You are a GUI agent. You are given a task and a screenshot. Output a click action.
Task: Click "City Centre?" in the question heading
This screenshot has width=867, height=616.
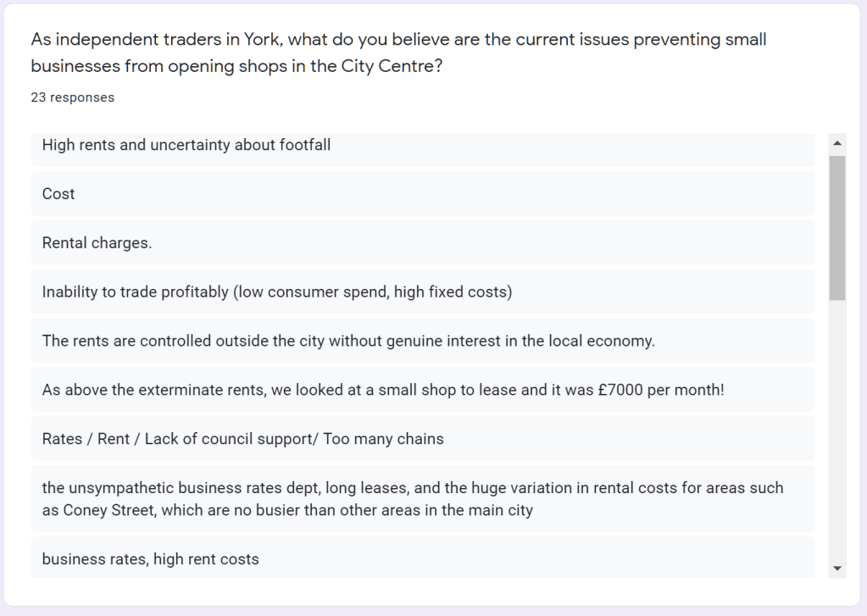pyautogui.click(x=392, y=66)
